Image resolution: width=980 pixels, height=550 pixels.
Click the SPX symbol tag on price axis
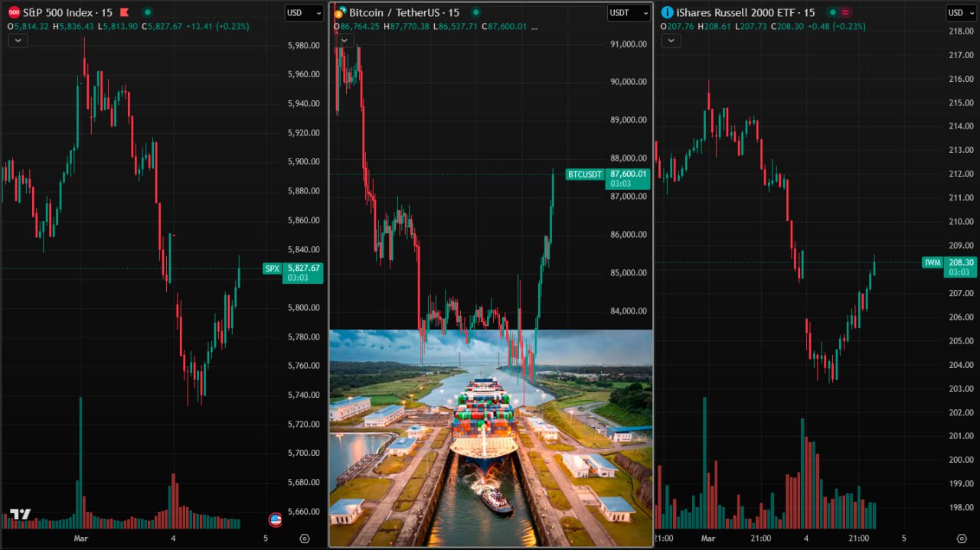pyautogui.click(x=273, y=268)
